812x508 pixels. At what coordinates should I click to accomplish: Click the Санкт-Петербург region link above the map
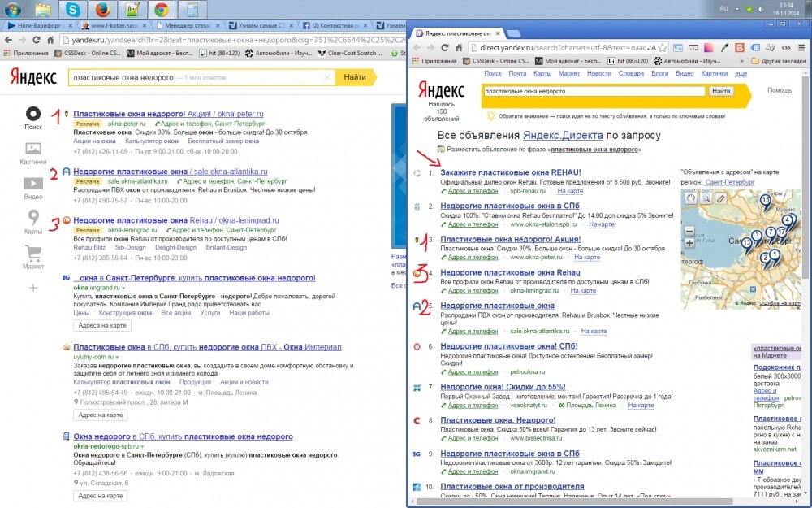(730, 182)
